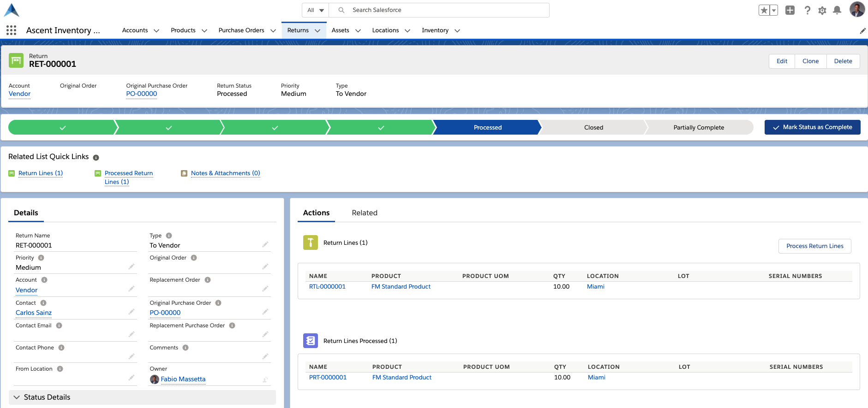
Task: Expand the Inventory tab dropdown chevron
Action: click(457, 31)
